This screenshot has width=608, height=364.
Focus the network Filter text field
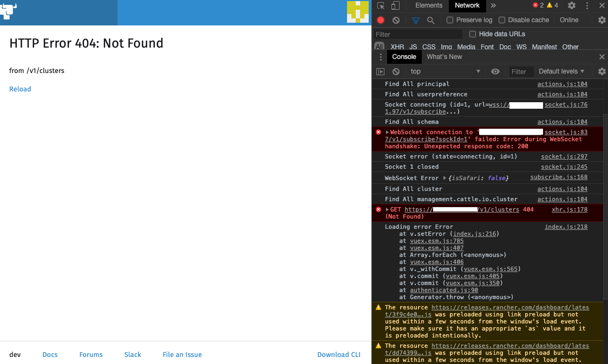418,35
